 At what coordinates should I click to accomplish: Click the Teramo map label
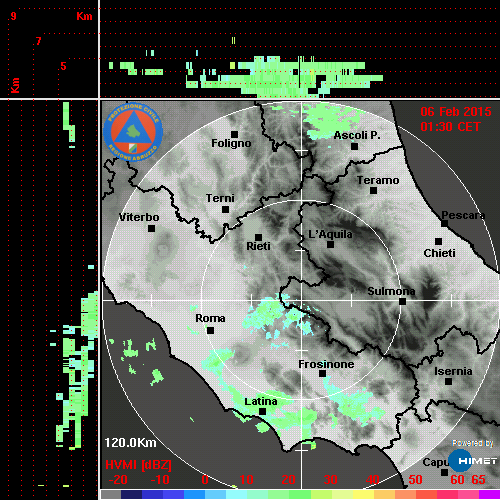[x=378, y=180]
